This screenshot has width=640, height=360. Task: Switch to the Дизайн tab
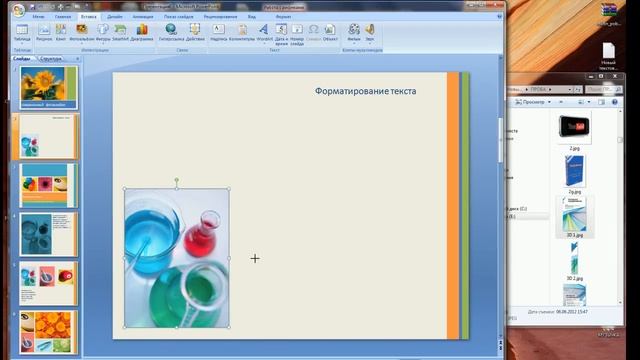point(115,17)
